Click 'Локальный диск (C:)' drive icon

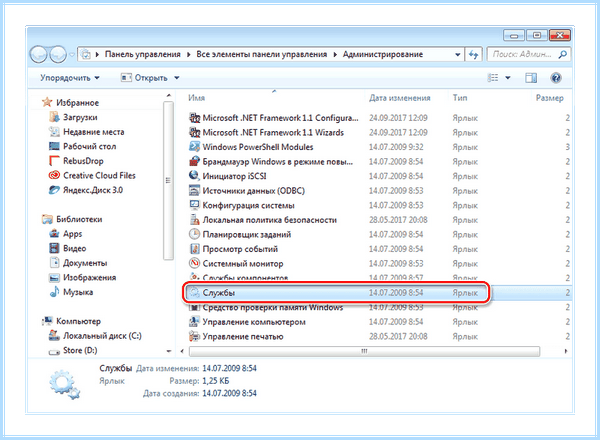pyautogui.click(x=54, y=336)
